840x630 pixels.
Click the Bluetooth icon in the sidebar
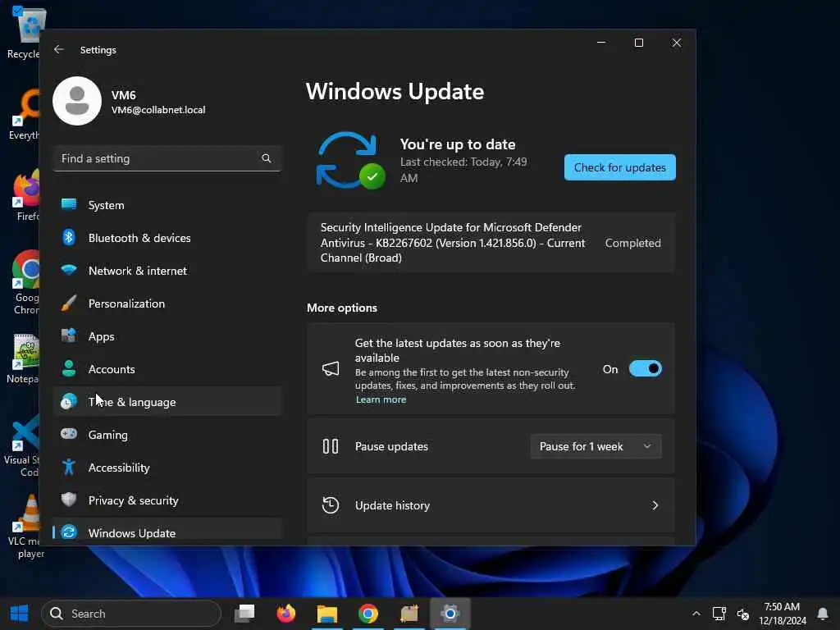[69, 237]
